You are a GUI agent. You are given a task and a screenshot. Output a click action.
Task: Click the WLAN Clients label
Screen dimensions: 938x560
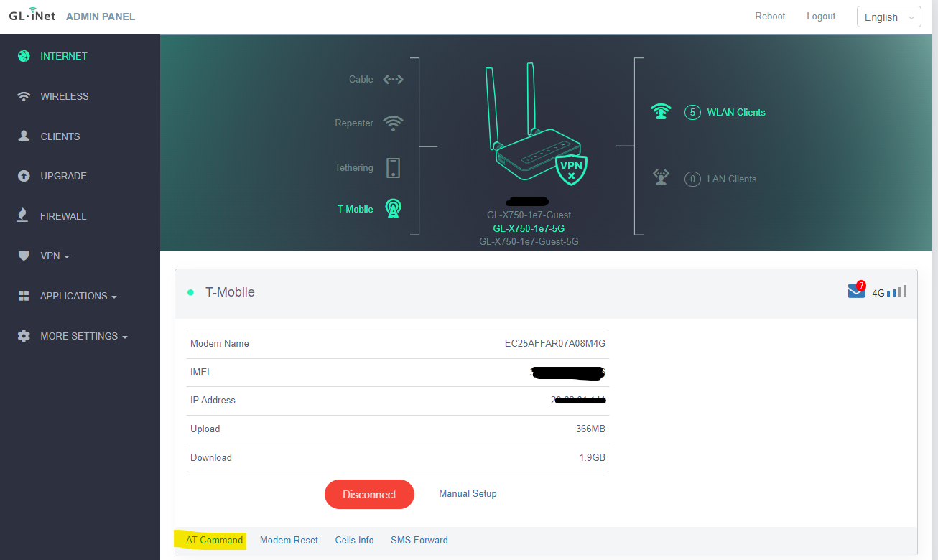click(x=736, y=112)
